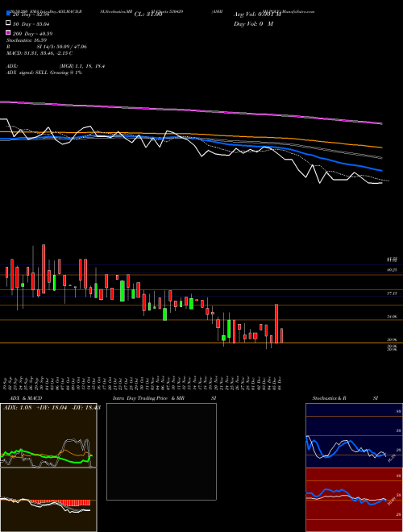Screen dimensions: 403x532
Task: Select the 'SI 14/3: 30.09 / 47.06' readout
Action: coord(62,47)
